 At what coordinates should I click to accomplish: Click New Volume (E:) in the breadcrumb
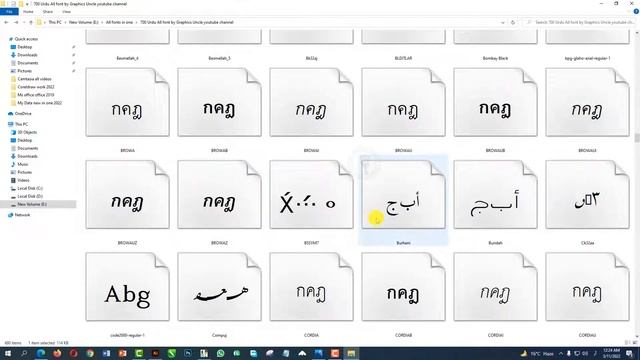tap(84, 22)
